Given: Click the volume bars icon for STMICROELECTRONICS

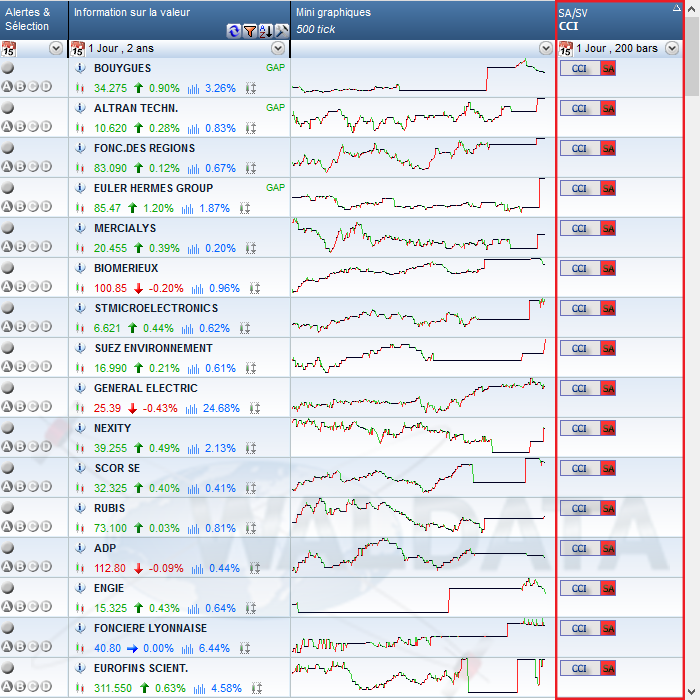Looking at the screenshot, I should tap(188, 329).
